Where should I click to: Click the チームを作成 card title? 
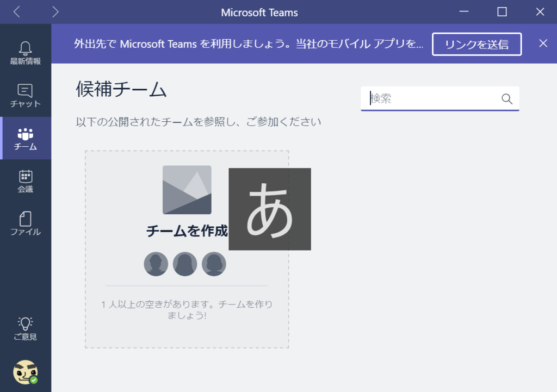click(x=187, y=231)
